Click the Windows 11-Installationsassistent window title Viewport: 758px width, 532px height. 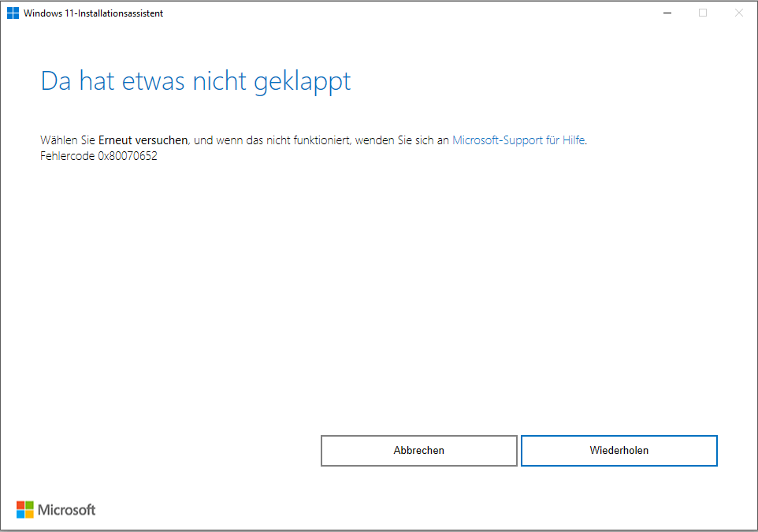(93, 13)
